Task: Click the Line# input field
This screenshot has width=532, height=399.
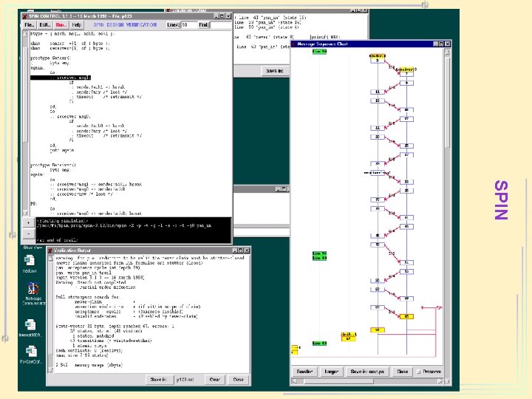Action: pos(188,24)
